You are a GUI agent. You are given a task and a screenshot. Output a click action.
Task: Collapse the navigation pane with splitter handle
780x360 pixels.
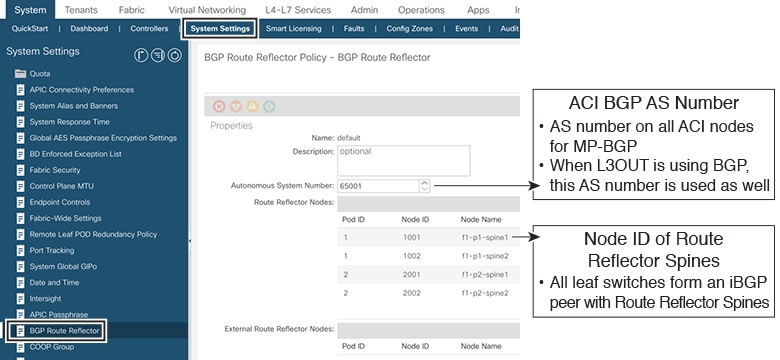coord(190,241)
